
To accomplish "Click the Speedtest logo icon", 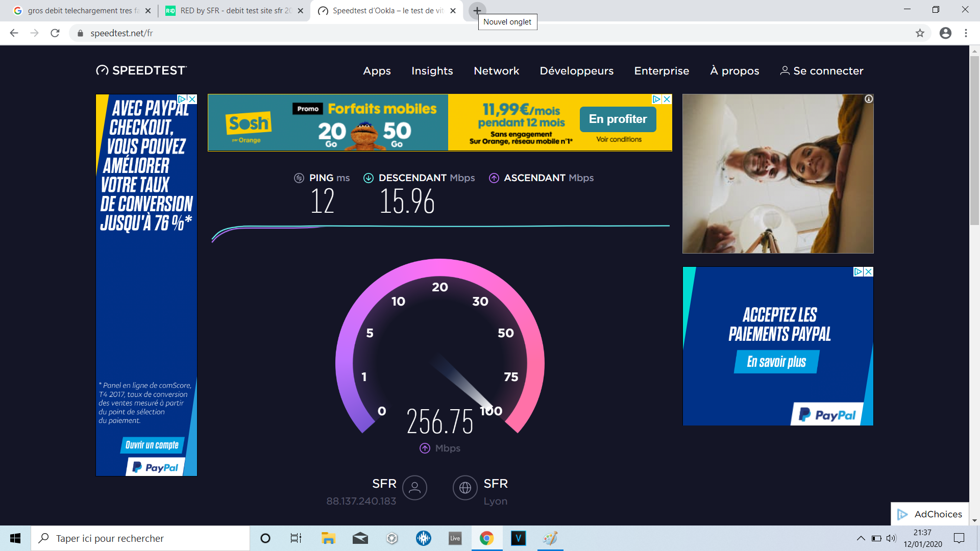I will coord(102,70).
